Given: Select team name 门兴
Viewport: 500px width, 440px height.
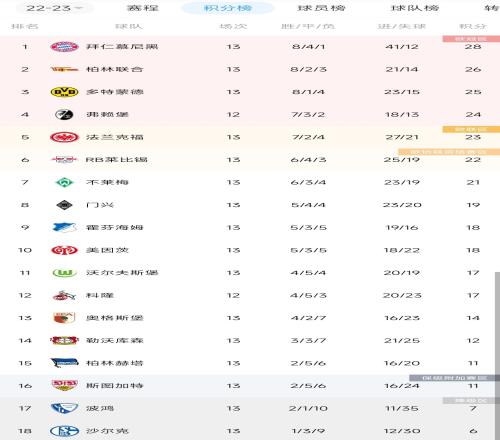Looking at the screenshot, I should (x=100, y=205).
